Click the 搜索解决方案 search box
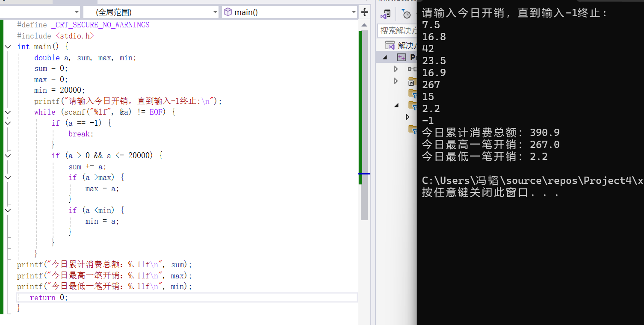 tap(397, 30)
